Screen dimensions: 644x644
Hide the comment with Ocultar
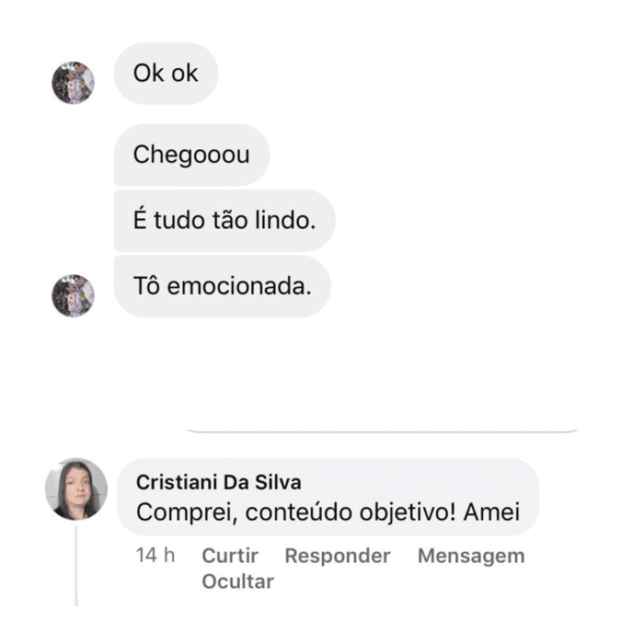coord(238,582)
